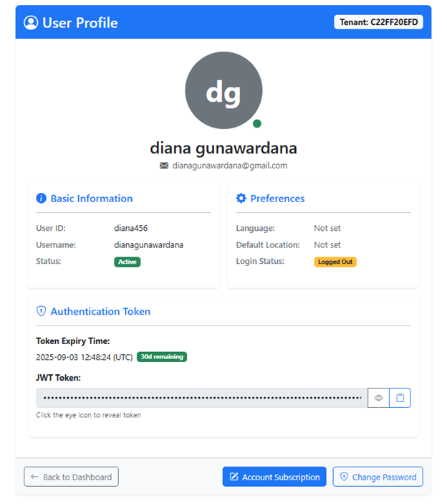The height and width of the screenshot is (504, 447).
Task: Click the masked JWT token field
Action: click(x=201, y=398)
